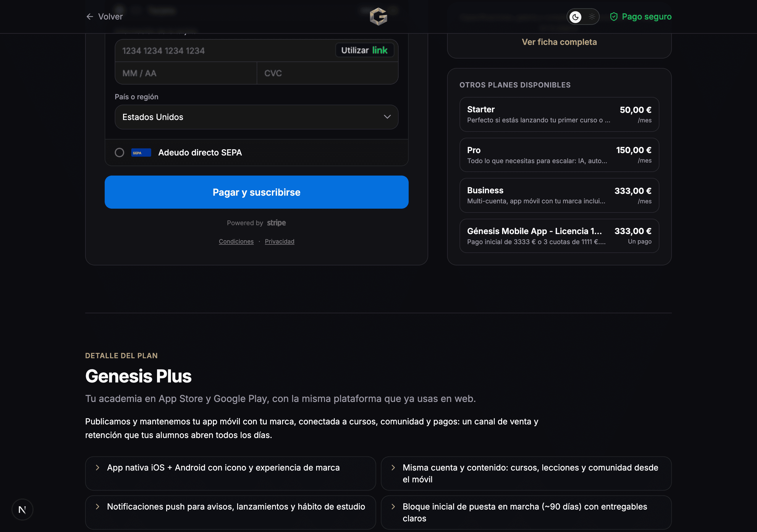Click the Genesis logo at the top
Screen dimensions: 757x532
pos(378,16)
